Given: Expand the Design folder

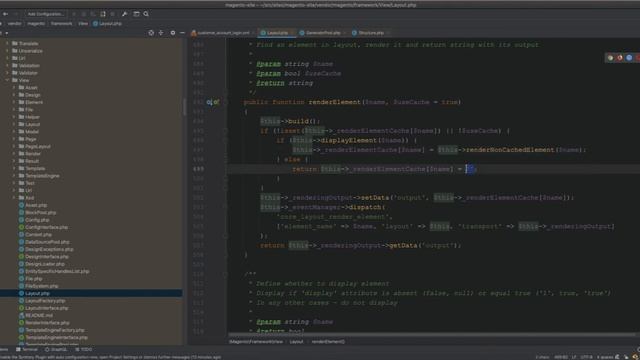Looking at the screenshot, I should pyautogui.click(x=14, y=95).
